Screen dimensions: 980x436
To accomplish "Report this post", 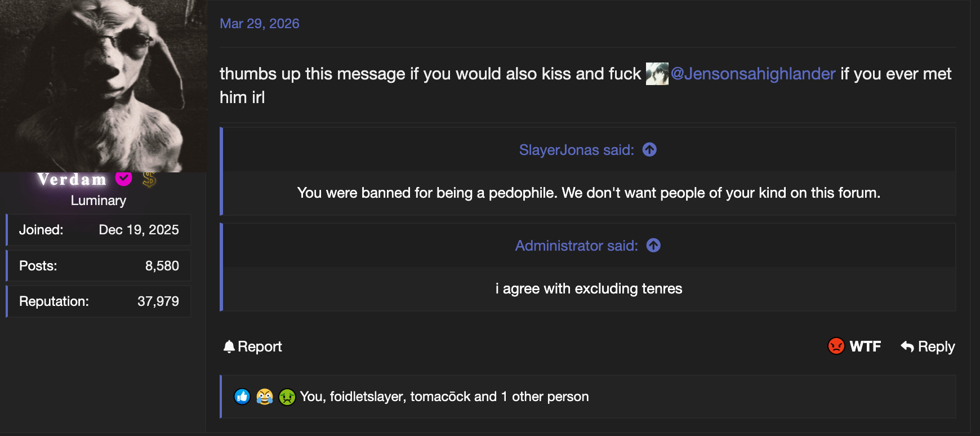I will (x=252, y=346).
